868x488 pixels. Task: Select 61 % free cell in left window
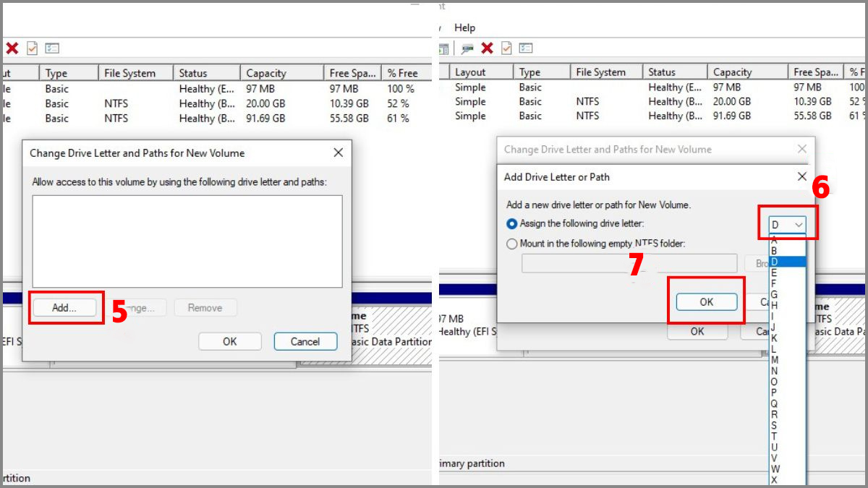[398, 118]
